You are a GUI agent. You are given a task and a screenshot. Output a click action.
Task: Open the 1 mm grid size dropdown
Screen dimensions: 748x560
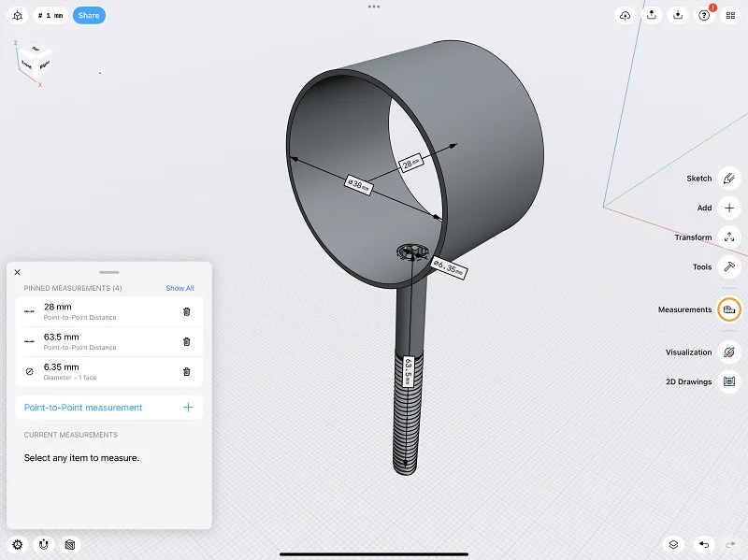pyautogui.click(x=50, y=16)
